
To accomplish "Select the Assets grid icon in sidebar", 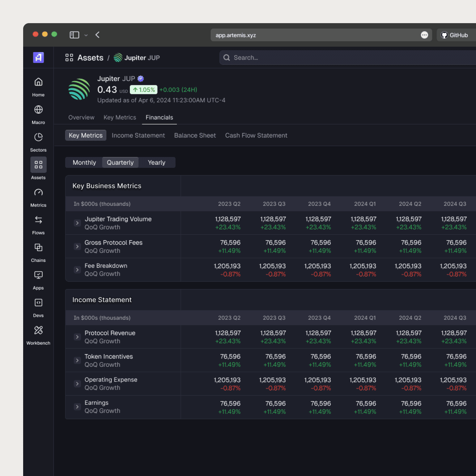I will point(38,165).
